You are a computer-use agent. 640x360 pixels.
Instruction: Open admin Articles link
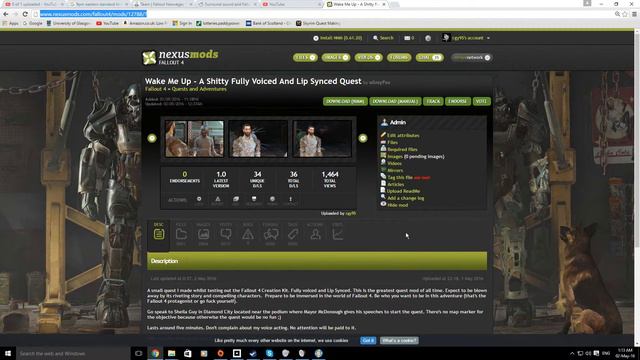coord(396,184)
